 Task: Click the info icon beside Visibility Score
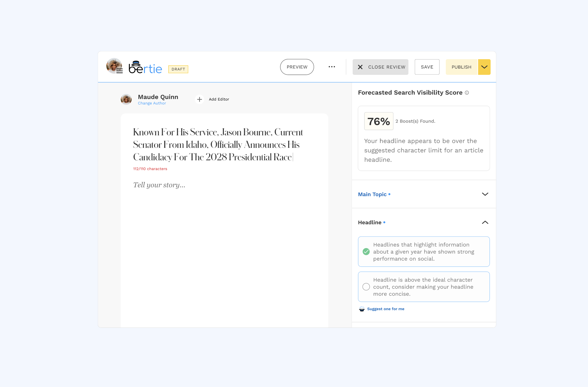point(467,93)
